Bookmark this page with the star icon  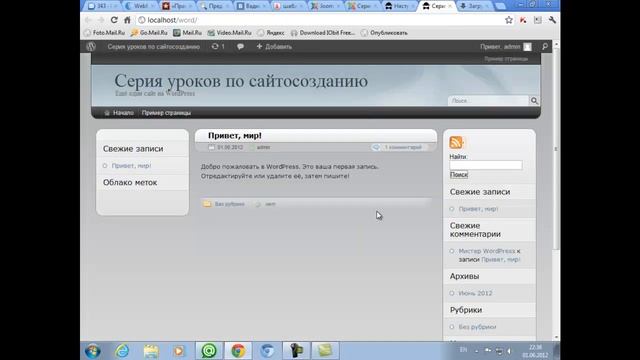(x=509, y=20)
